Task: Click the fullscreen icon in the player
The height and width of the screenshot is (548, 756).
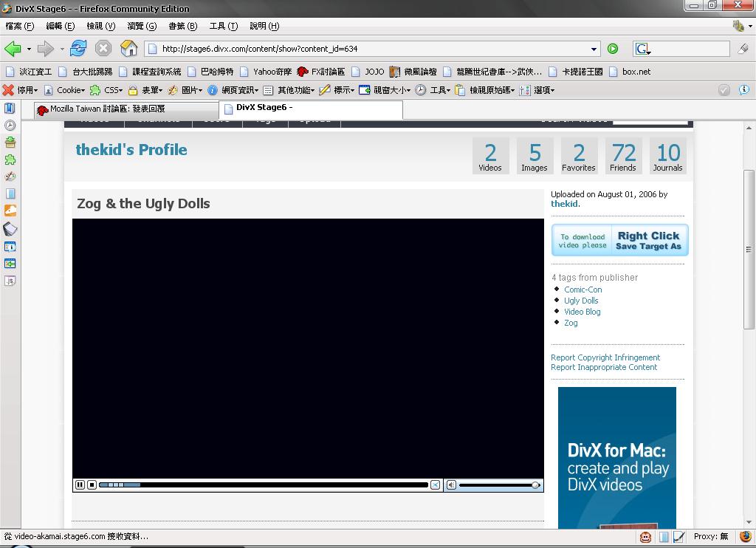Action: coord(436,485)
